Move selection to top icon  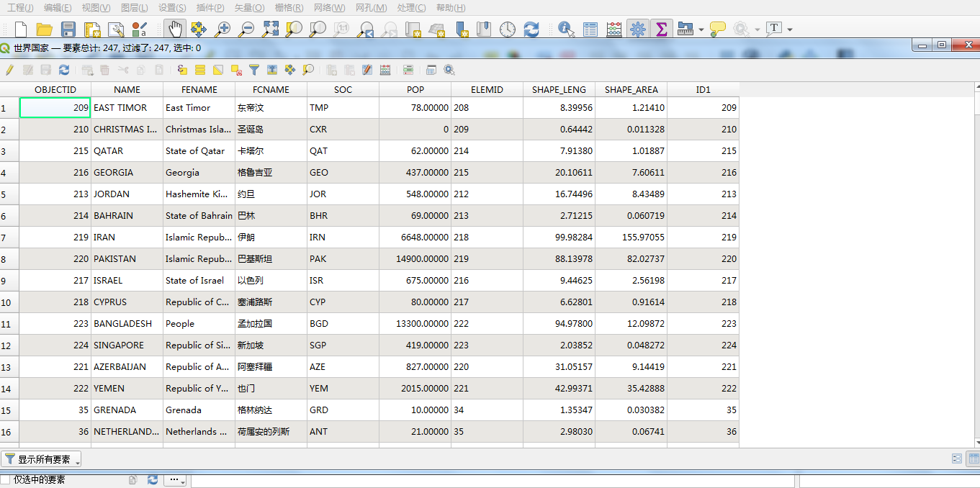(x=272, y=70)
